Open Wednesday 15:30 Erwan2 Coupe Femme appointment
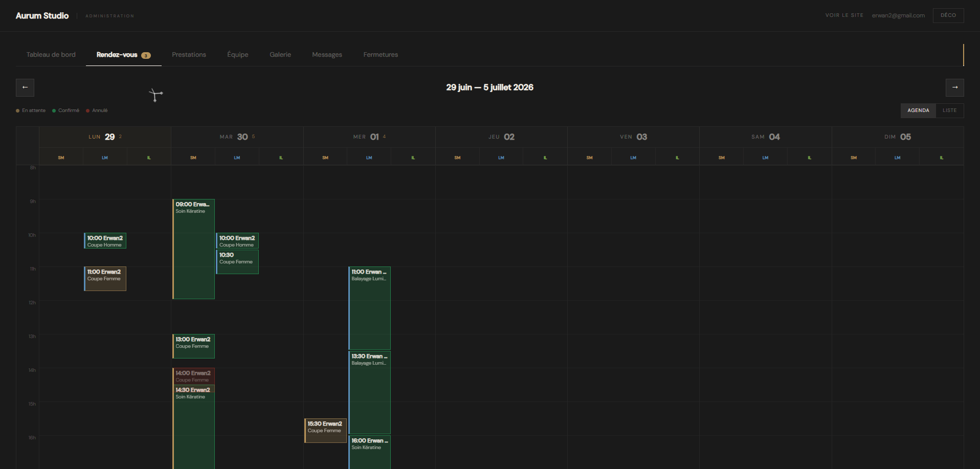 [325, 431]
